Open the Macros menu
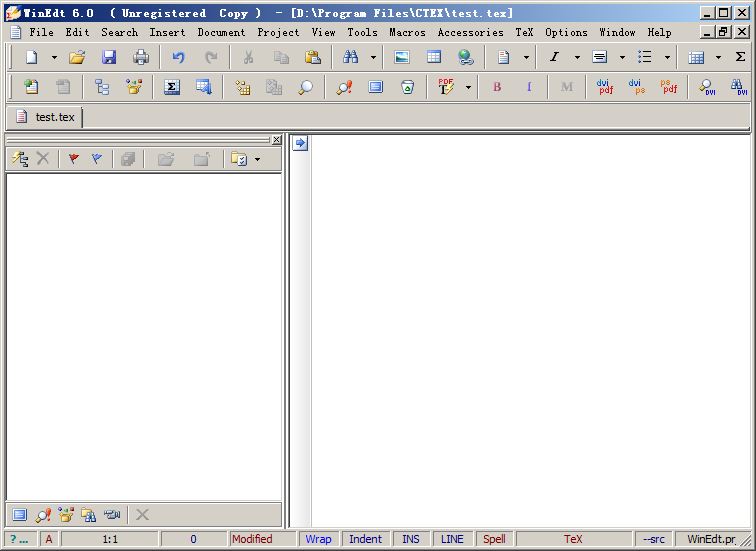The height and width of the screenshot is (551, 756). (x=407, y=32)
